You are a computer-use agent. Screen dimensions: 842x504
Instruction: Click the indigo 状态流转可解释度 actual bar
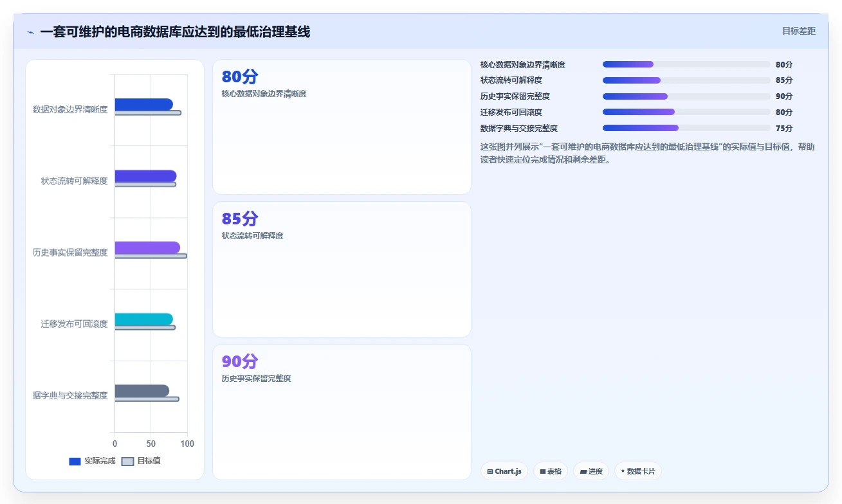coord(145,176)
